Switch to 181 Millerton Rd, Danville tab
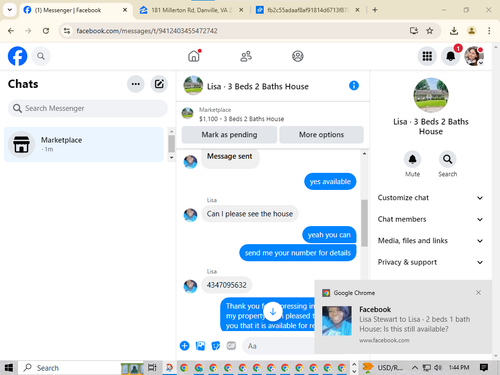500x375 pixels. click(192, 10)
